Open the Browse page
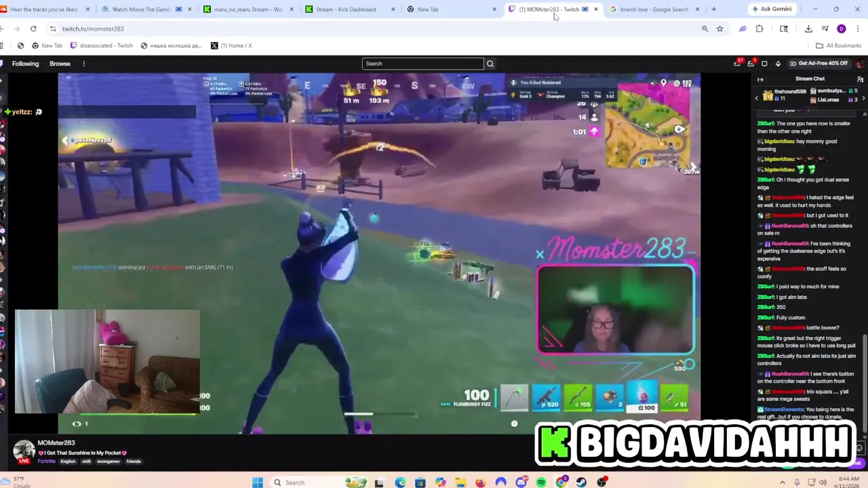 [60, 64]
